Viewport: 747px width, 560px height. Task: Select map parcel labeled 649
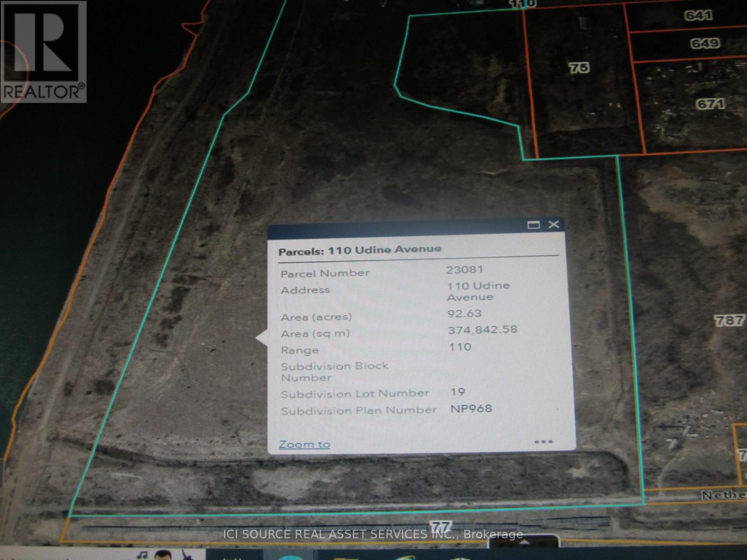[705, 43]
